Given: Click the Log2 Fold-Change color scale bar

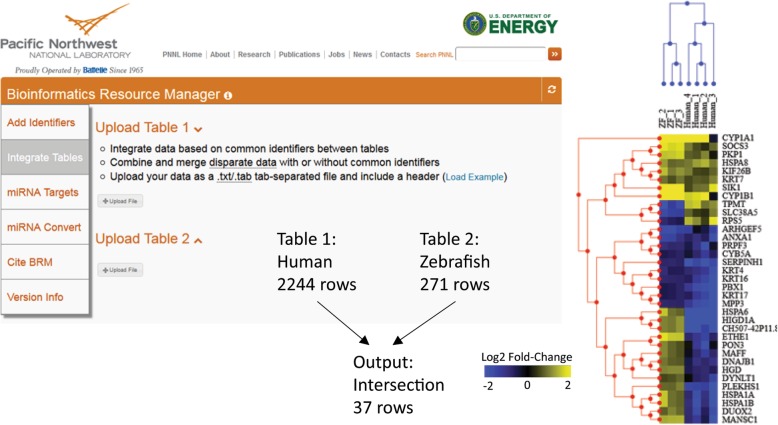Looking at the screenshot, I should pyautogui.click(x=527, y=371).
